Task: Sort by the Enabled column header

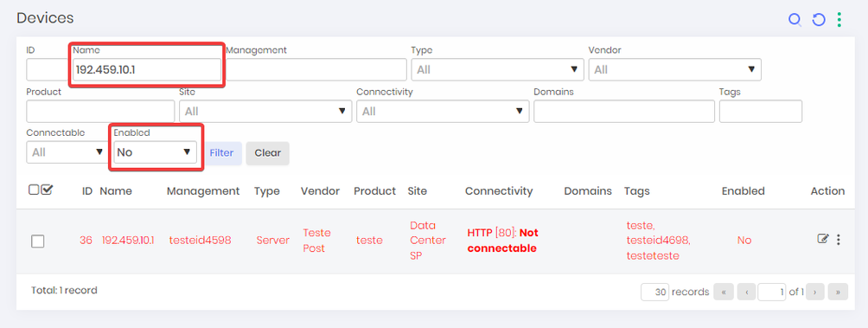Action: click(743, 191)
